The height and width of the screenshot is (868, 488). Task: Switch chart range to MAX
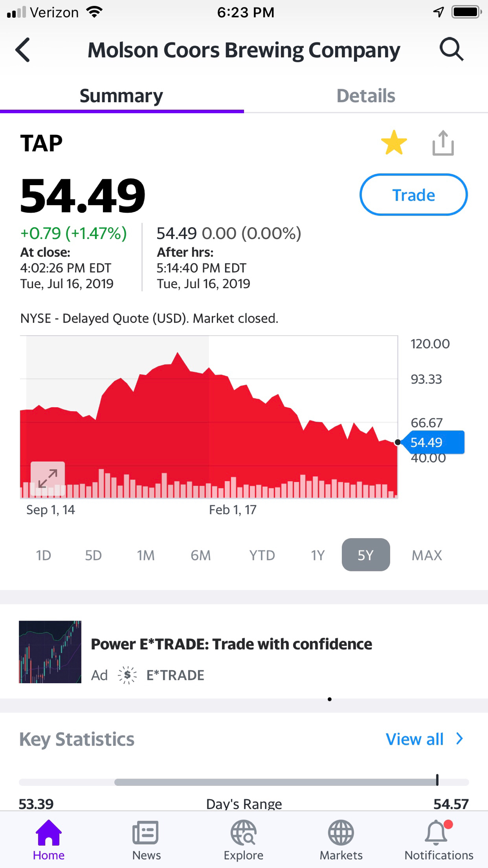pyautogui.click(x=427, y=555)
